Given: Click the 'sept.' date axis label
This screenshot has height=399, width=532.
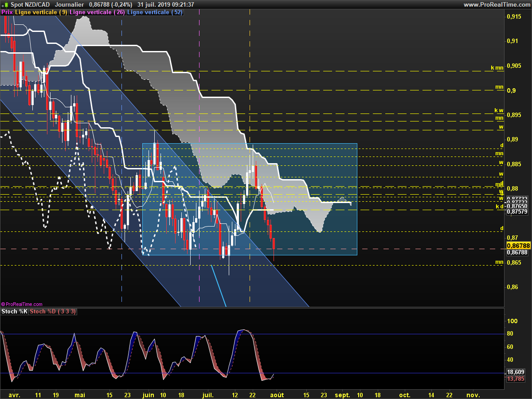Looking at the screenshot, I should click(342, 395).
